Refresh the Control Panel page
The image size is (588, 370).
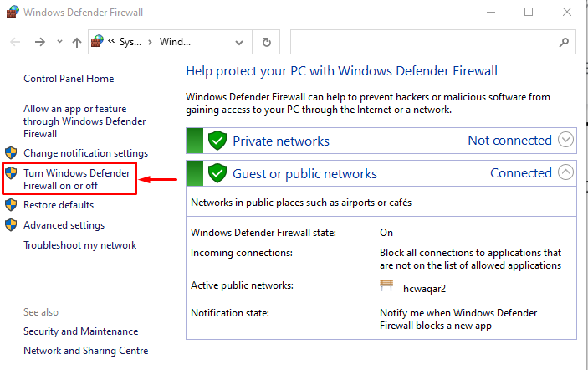[266, 42]
